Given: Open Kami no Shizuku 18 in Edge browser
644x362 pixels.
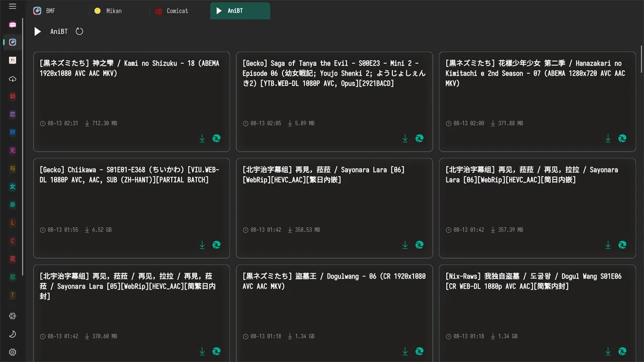Looking at the screenshot, I should point(216,138).
